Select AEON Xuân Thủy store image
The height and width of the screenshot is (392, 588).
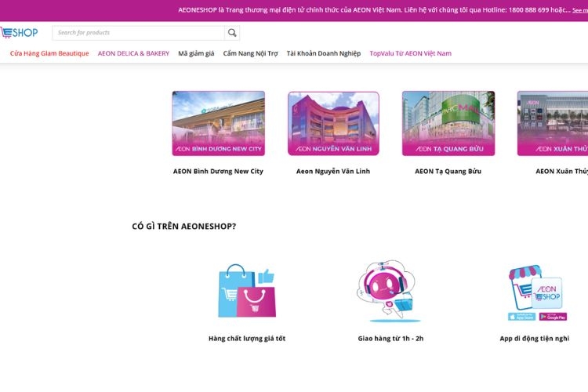(553, 123)
